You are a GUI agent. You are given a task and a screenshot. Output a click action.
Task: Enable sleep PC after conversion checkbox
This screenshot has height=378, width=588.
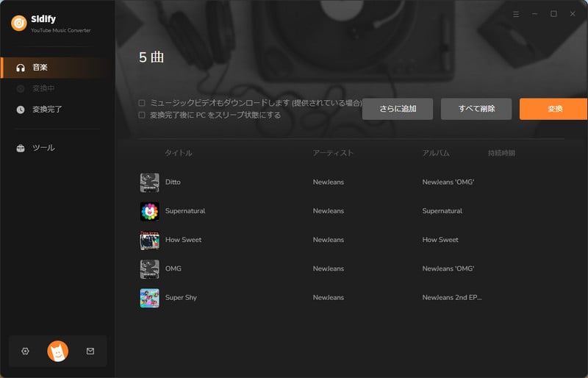142,115
